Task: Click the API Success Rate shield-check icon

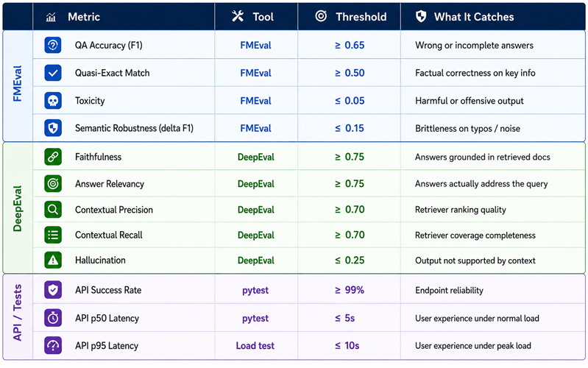Action: (53, 290)
